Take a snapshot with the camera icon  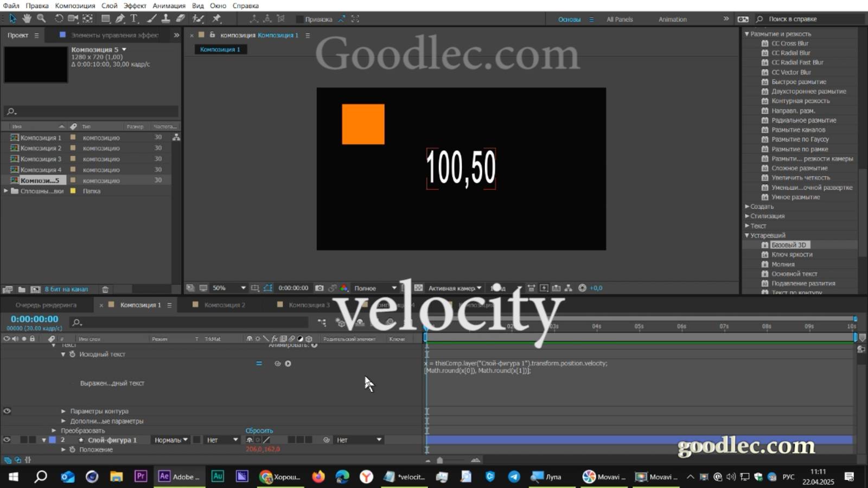[x=320, y=288]
